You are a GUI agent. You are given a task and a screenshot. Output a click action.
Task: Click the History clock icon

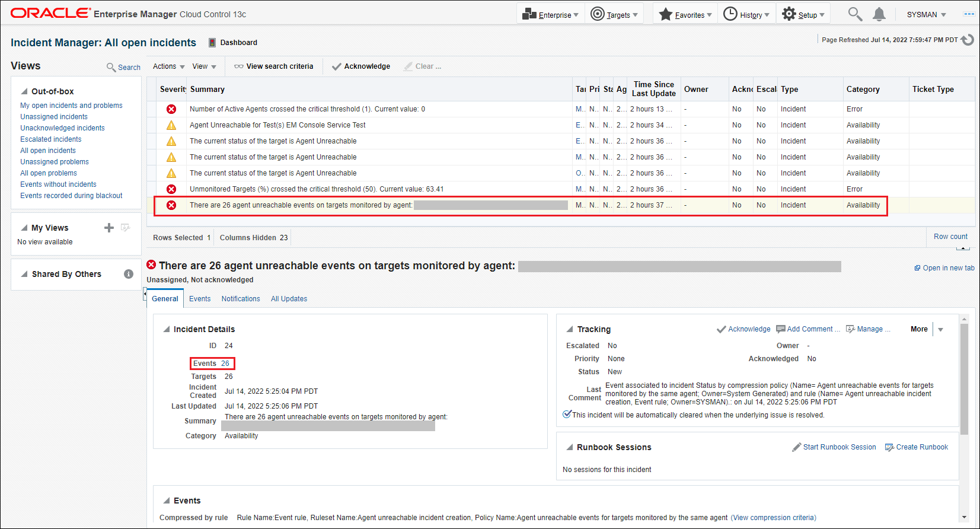[730, 14]
